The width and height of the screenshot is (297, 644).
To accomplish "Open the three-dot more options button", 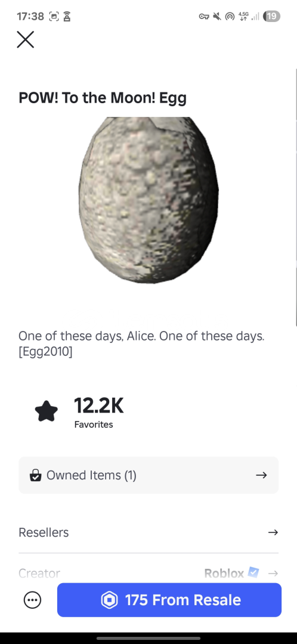I will click(32, 600).
